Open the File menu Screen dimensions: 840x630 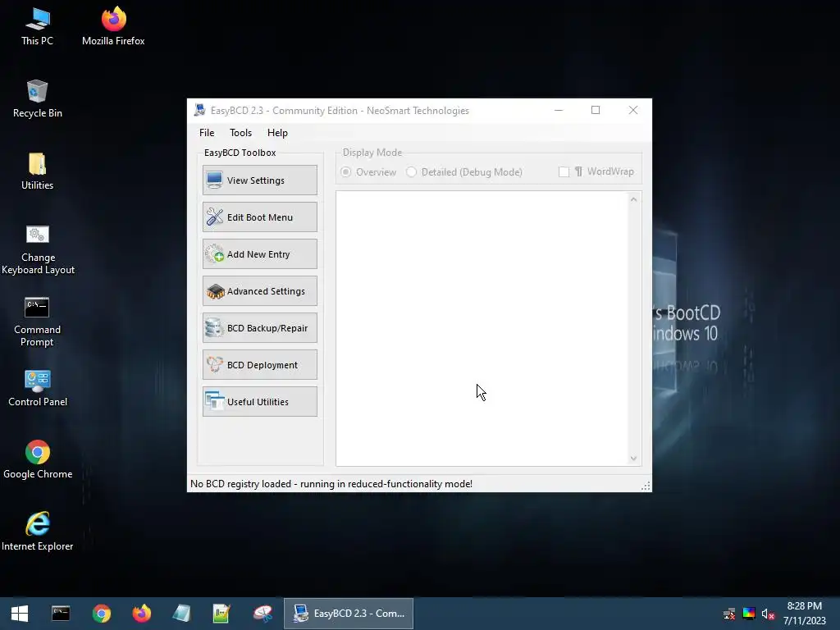207,133
